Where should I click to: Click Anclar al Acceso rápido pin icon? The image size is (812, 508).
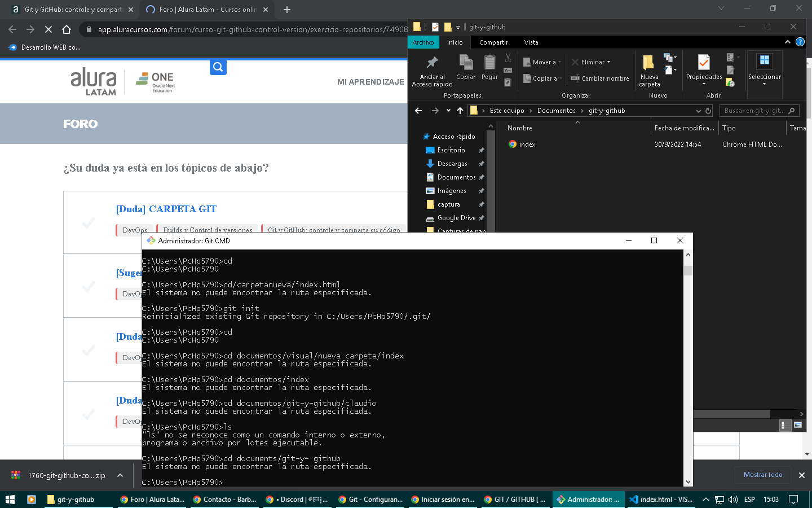(433, 62)
